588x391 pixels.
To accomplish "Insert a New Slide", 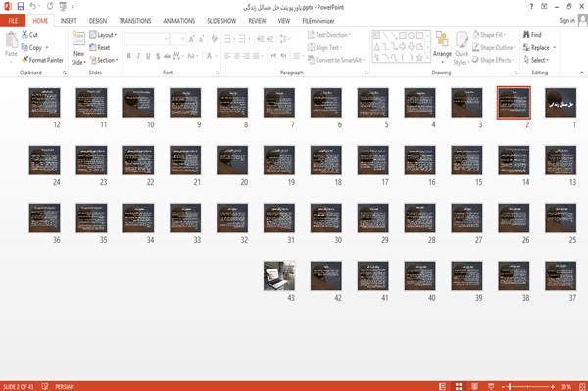I will tap(78, 49).
